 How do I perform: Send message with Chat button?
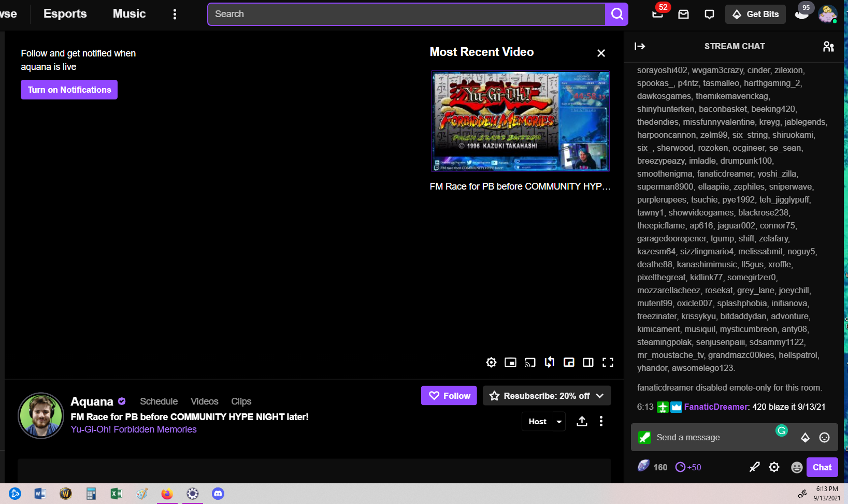[x=822, y=467]
